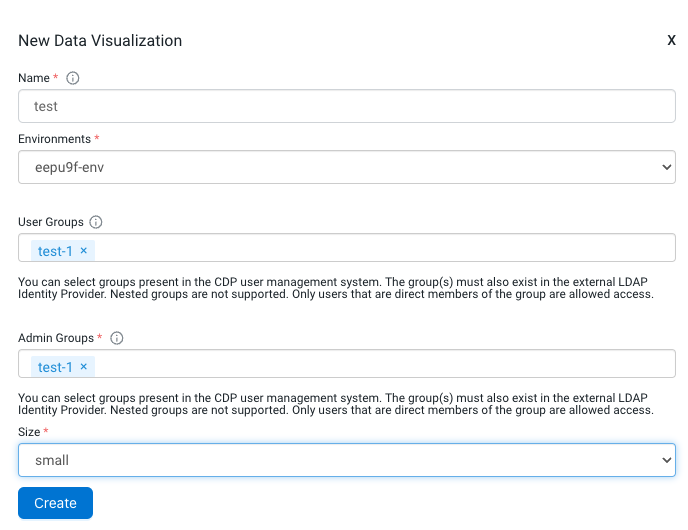Screen dimensions: 688x530
Task: Open the Environments dropdown showing eepu9f-env
Action: (x=346, y=167)
